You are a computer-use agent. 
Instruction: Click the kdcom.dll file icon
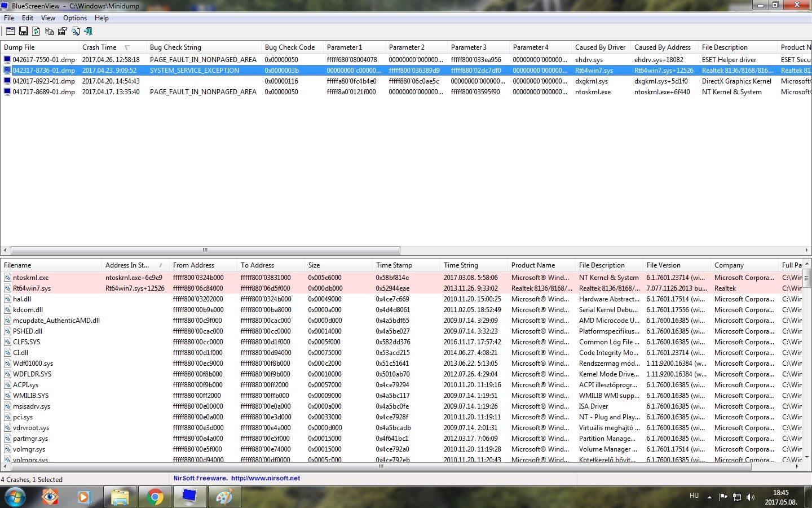click(7, 310)
